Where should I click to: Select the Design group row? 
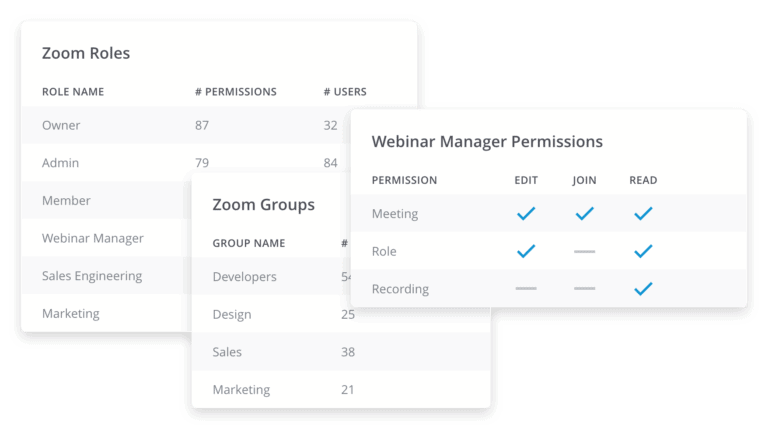(341, 314)
